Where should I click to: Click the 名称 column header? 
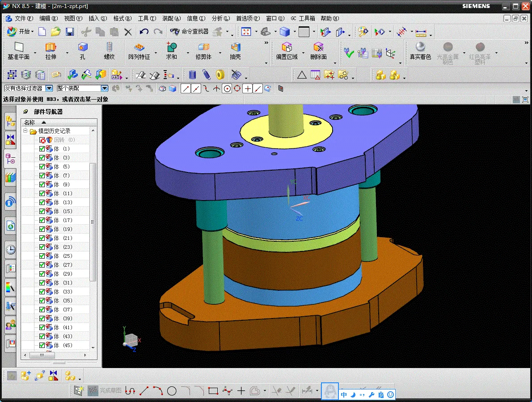30,122
